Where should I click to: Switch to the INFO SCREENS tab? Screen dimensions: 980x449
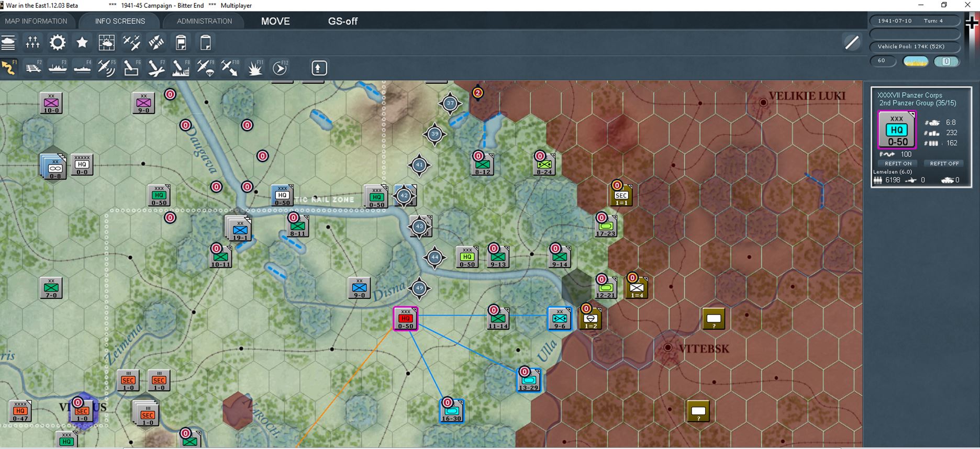120,21
